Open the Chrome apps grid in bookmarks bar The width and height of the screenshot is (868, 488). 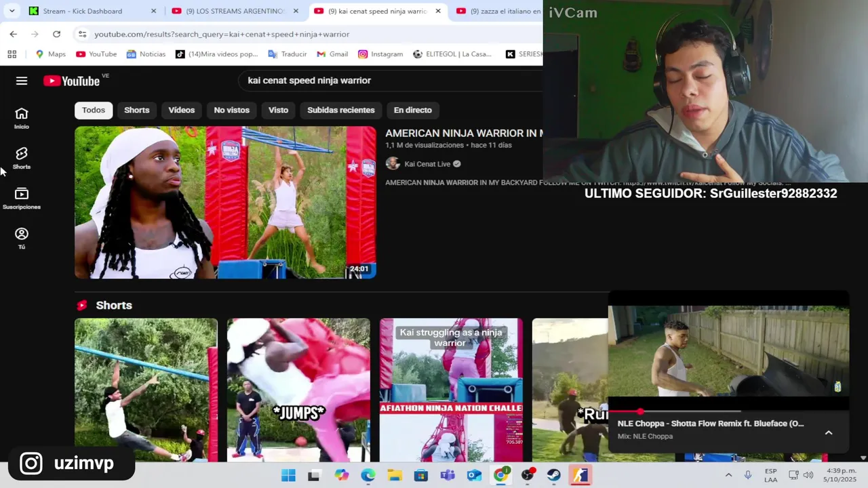(x=12, y=54)
